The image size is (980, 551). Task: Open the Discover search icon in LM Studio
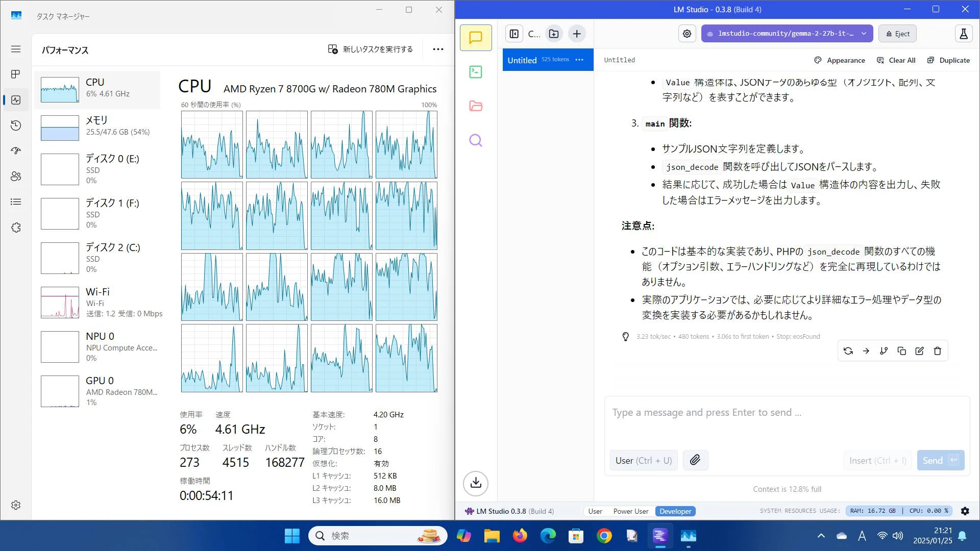(x=476, y=140)
